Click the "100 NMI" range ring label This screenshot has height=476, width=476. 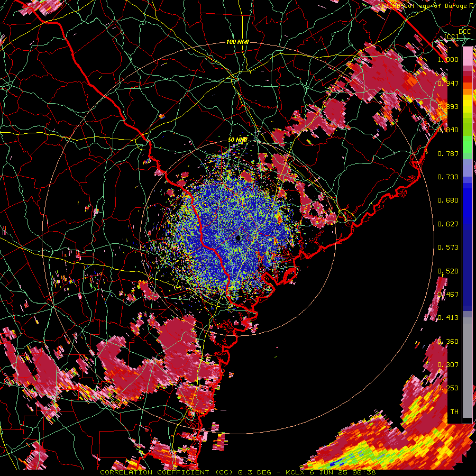click(237, 42)
